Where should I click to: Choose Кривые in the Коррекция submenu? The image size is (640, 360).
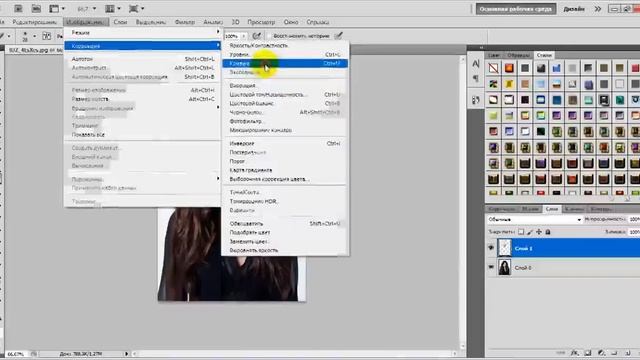pyautogui.click(x=285, y=63)
